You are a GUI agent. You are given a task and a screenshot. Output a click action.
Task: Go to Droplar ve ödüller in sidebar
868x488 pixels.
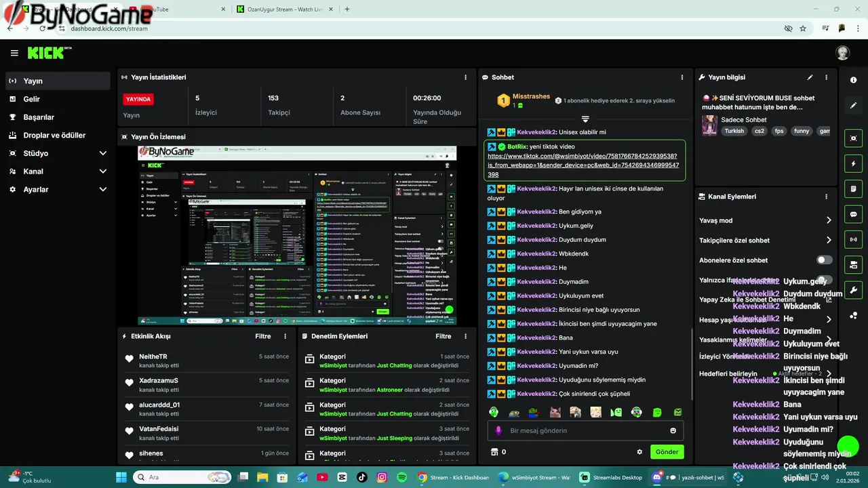[58, 136]
